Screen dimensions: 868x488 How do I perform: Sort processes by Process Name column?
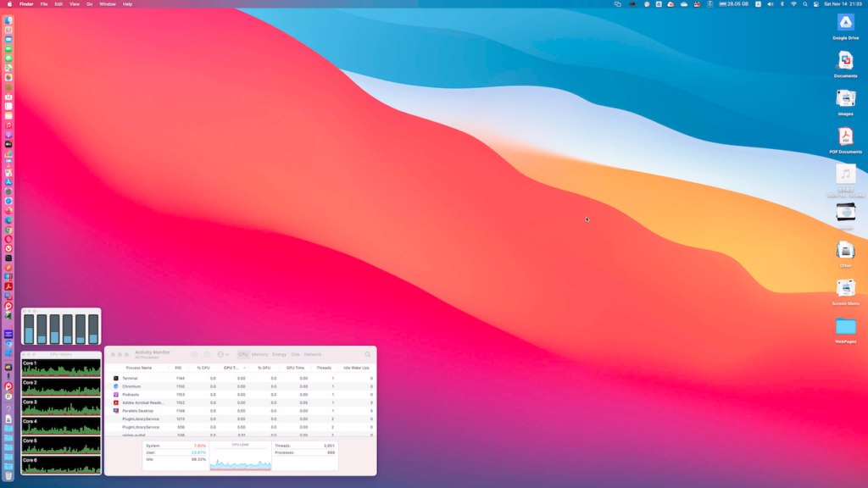(139, 368)
